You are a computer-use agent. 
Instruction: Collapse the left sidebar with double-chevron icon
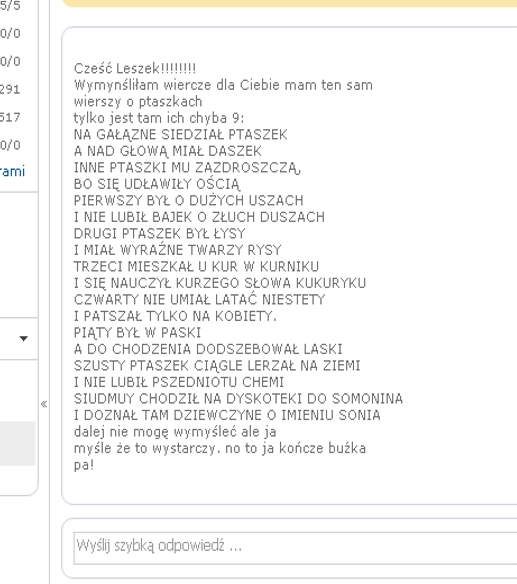44,404
